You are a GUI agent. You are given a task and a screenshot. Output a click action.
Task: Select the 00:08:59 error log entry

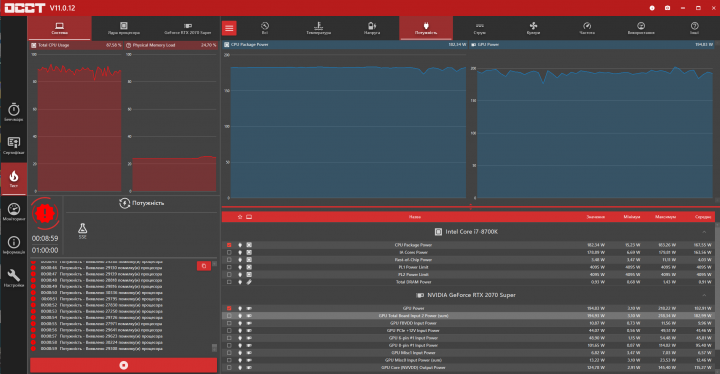[x=98, y=349]
